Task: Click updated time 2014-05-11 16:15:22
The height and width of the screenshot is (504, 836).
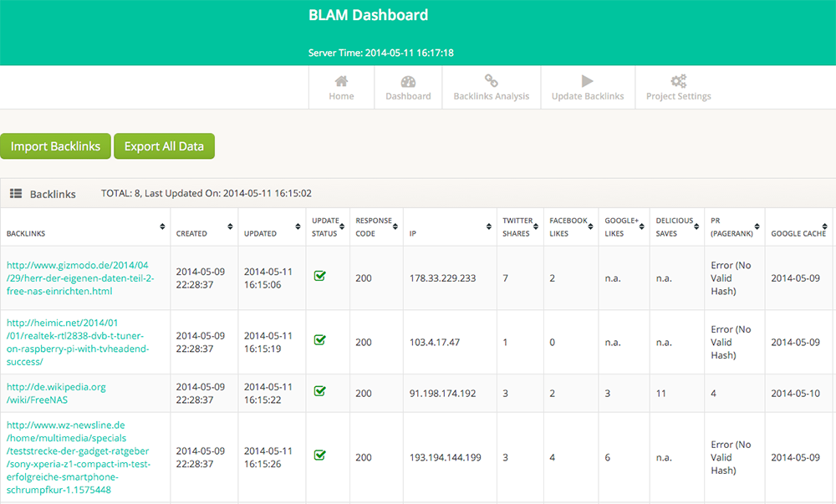Action: tap(268, 393)
